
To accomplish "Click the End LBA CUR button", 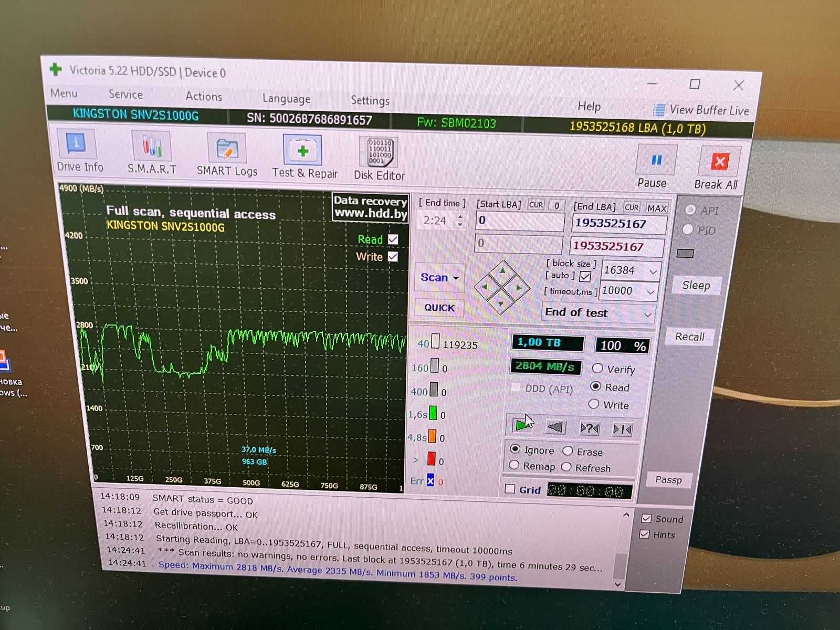I will (632, 207).
